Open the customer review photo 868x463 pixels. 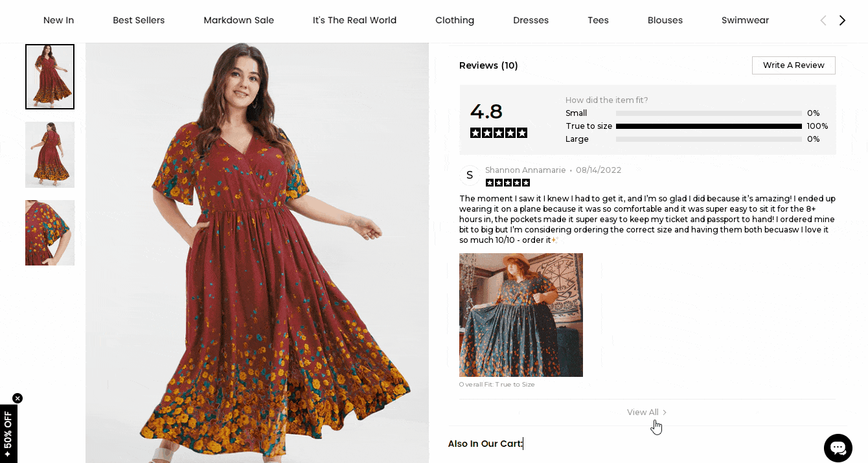[x=521, y=315]
